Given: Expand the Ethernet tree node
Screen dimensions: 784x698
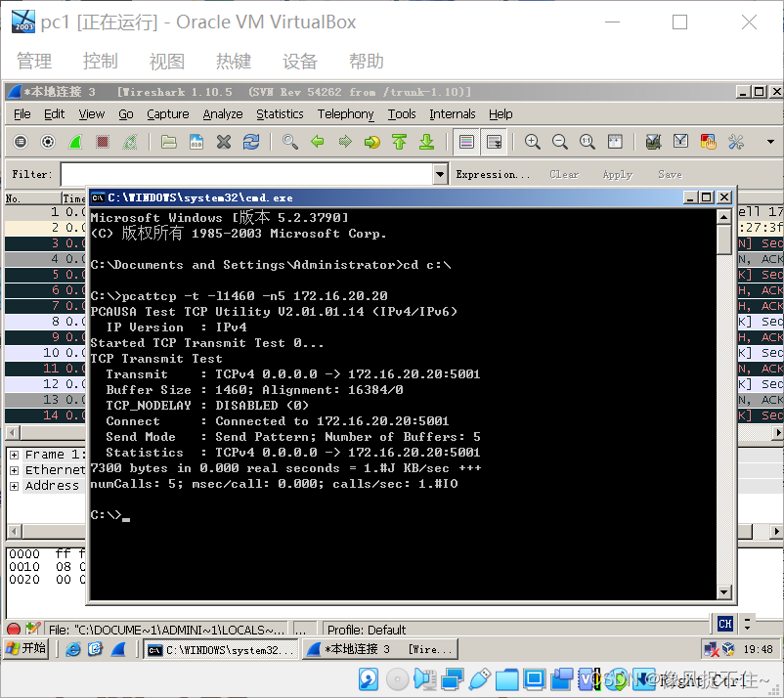Looking at the screenshot, I should [15, 470].
